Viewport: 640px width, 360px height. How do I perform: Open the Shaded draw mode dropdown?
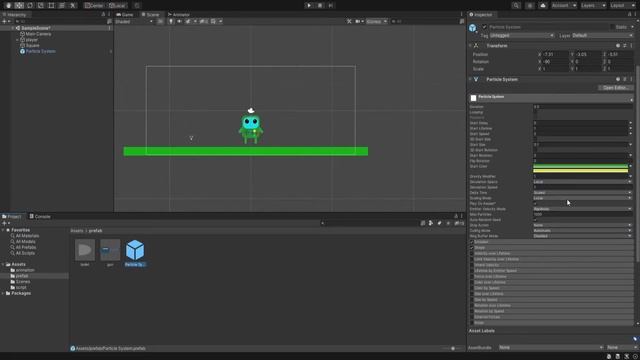coord(134,21)
